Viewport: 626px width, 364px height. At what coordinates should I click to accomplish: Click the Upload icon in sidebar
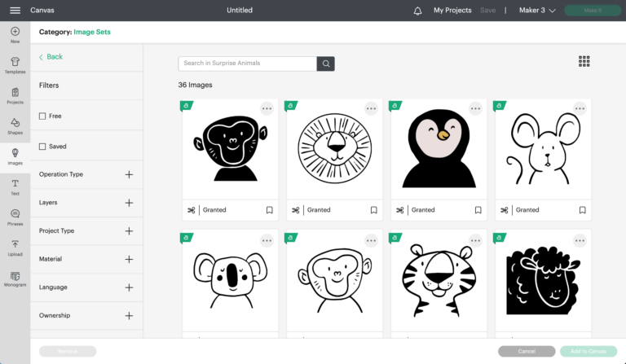(x=15, y=248)
